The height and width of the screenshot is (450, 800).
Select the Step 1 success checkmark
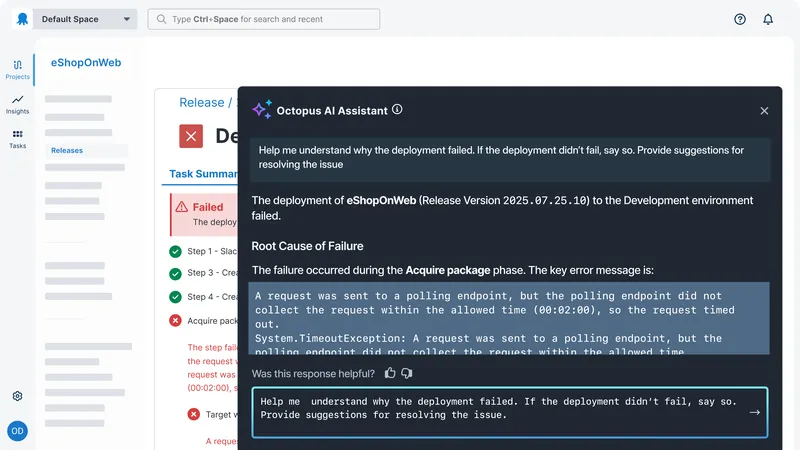point(175,252)
